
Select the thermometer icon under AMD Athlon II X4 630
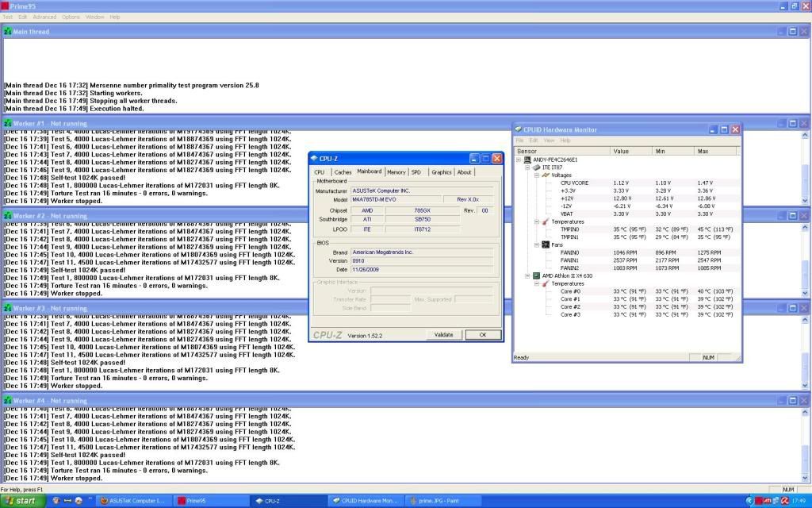pyautogui.click(x=546, y=283)
